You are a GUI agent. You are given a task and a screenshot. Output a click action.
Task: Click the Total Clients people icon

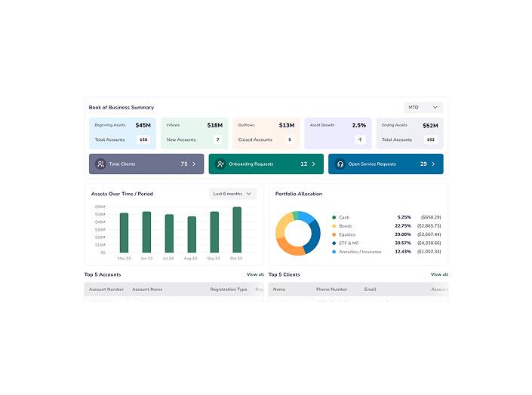(x=101, y=164)
